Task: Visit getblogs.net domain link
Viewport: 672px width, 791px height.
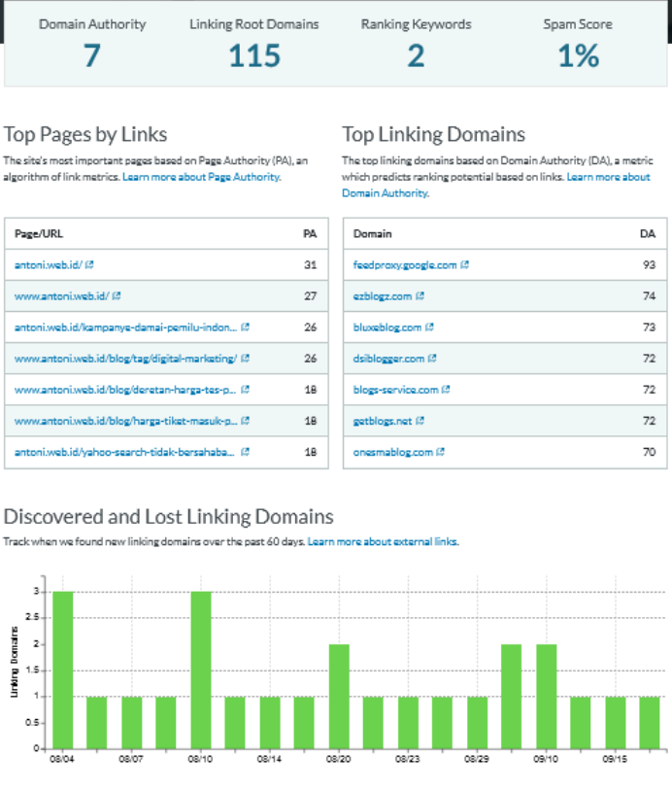Action: pos(383,421)
